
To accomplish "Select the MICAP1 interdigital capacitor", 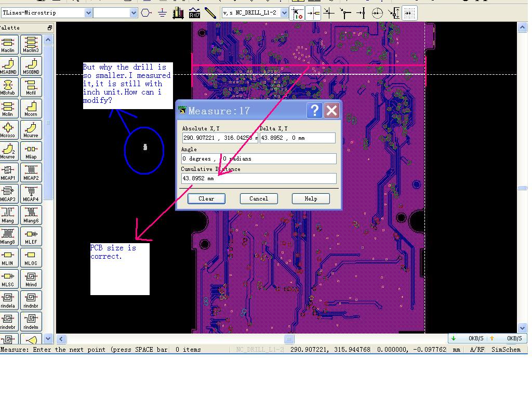I will pos(8,172).
